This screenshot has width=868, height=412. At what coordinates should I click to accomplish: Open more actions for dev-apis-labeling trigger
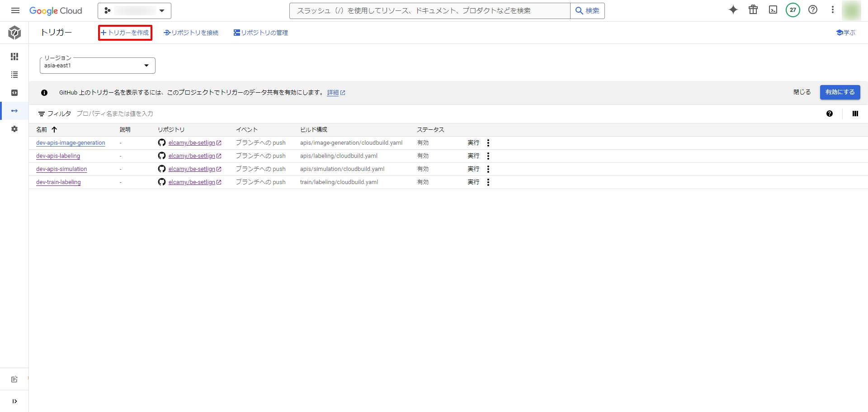488,156
